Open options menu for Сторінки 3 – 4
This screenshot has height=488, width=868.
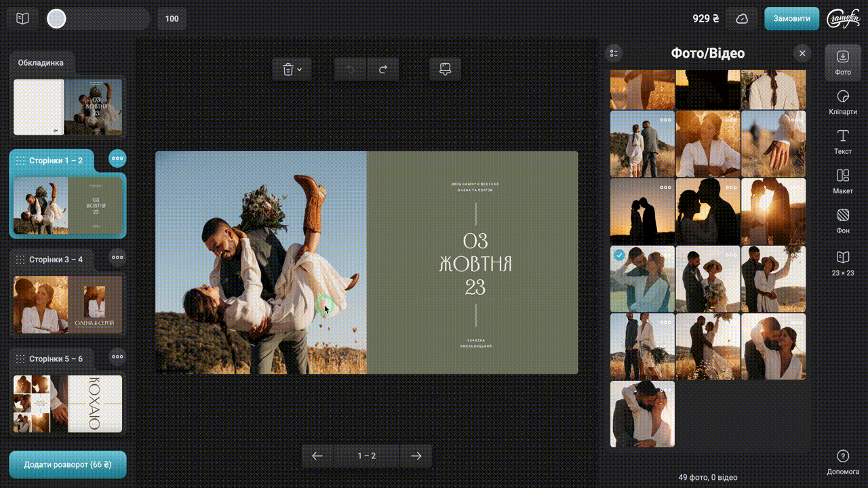118,257
